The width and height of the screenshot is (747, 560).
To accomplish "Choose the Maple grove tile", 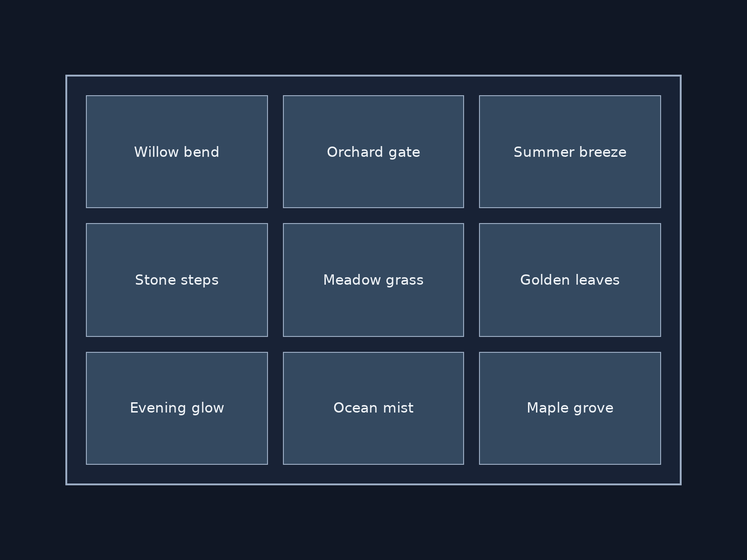I will tap(570, 408).
